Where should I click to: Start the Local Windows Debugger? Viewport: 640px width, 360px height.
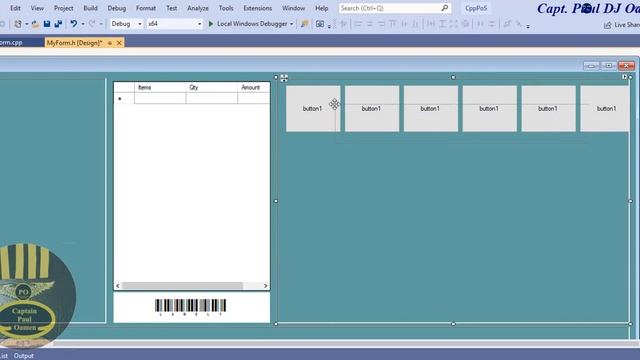pos(247,24)
